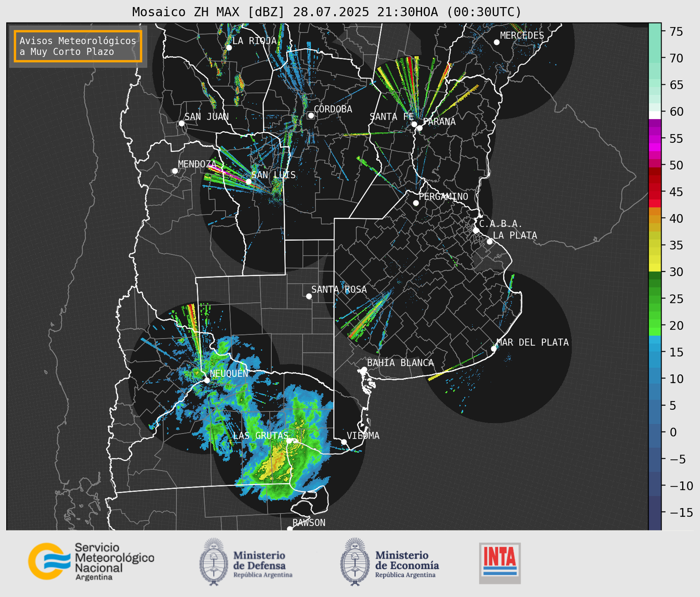Click the 20 value on the color scale
Screen dimensions: 700x597
pos(676,325)
